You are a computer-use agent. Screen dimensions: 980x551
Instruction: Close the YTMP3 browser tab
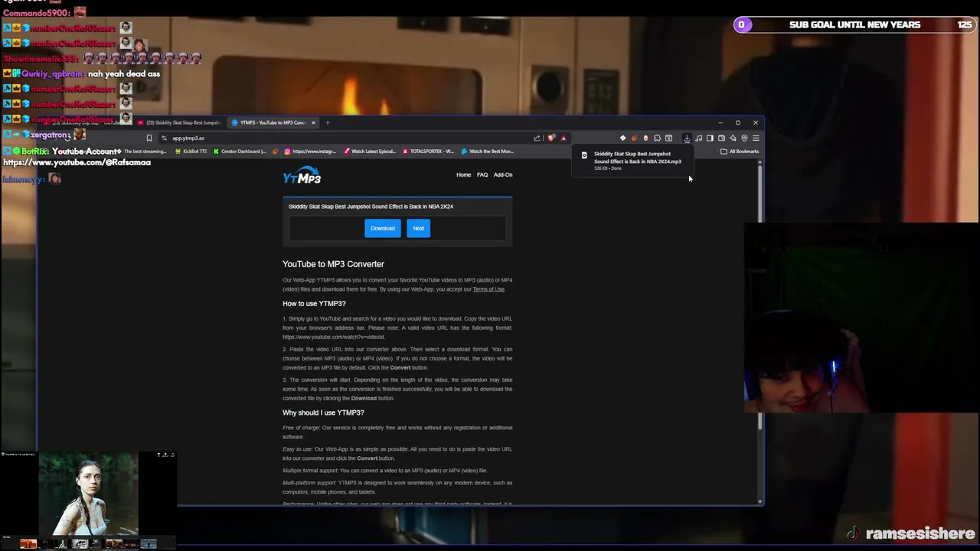313,122
